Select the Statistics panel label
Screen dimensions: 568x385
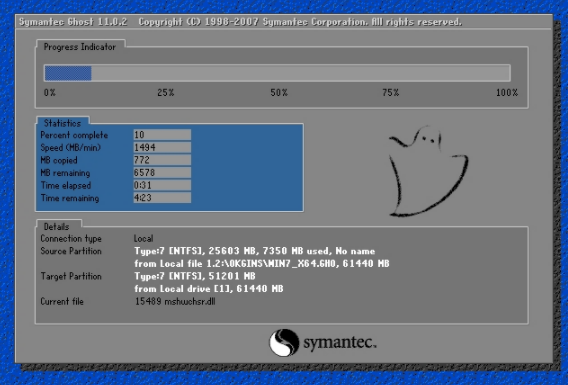click(62, 123)
